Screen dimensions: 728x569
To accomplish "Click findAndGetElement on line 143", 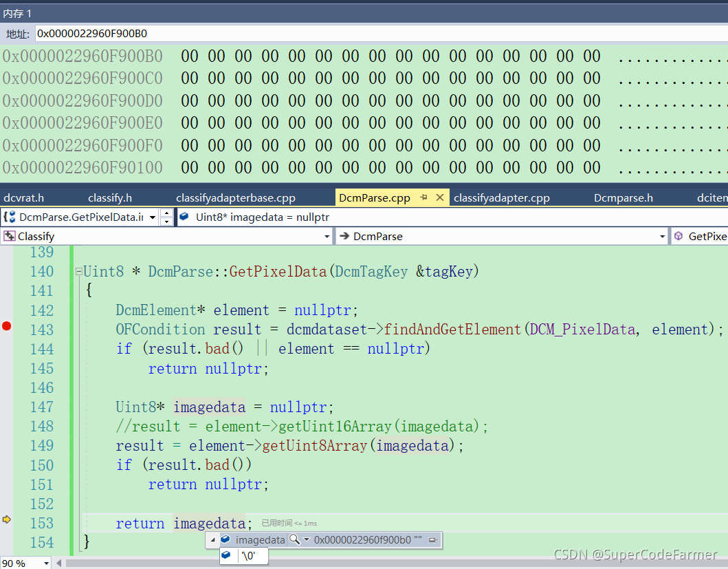I will coord(452,330).
